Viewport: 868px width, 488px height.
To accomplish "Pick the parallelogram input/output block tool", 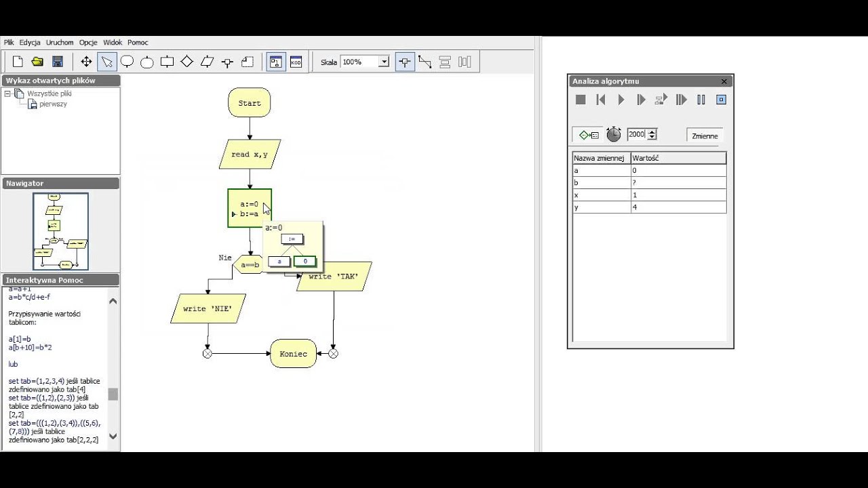I will coord(208,62).
